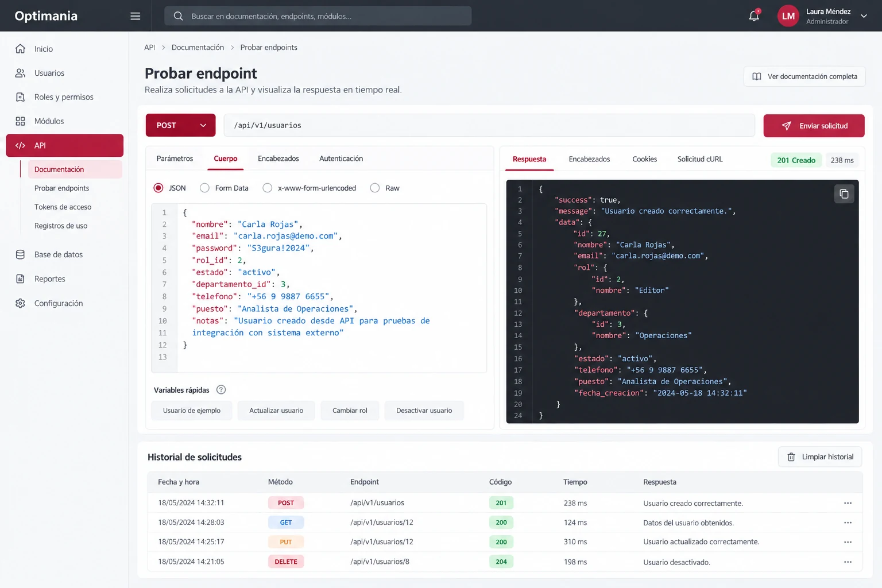Choose x-www-form-urlencoded body type
Viewport: 882px width, 588px height.
click(267, 188)
